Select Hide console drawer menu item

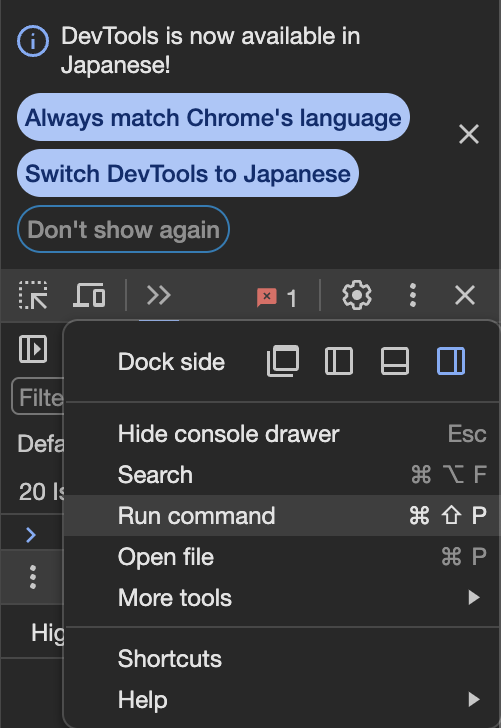pos(282,434)
